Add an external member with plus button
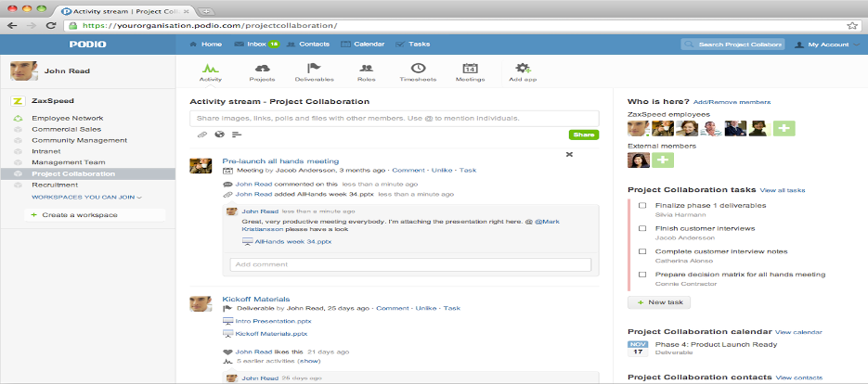The height and width of the screenshot is (384, 868). tap(663, 160)
